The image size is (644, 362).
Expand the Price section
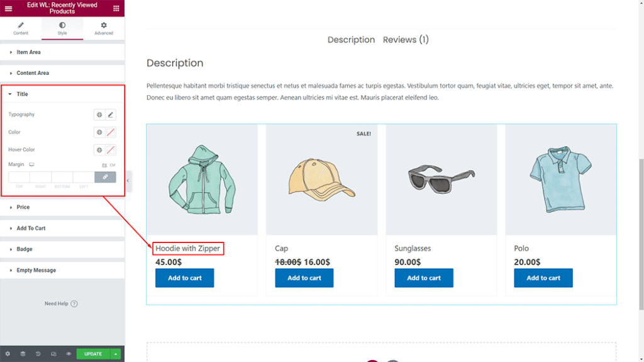[x=23, y=207]
